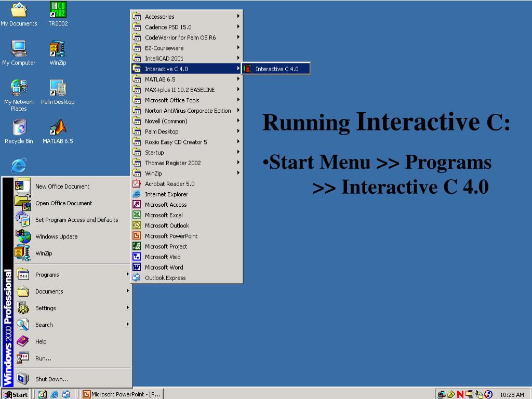532x399 pixels.
Task: Choose New Office Document
Action: (x=72, y=187)
